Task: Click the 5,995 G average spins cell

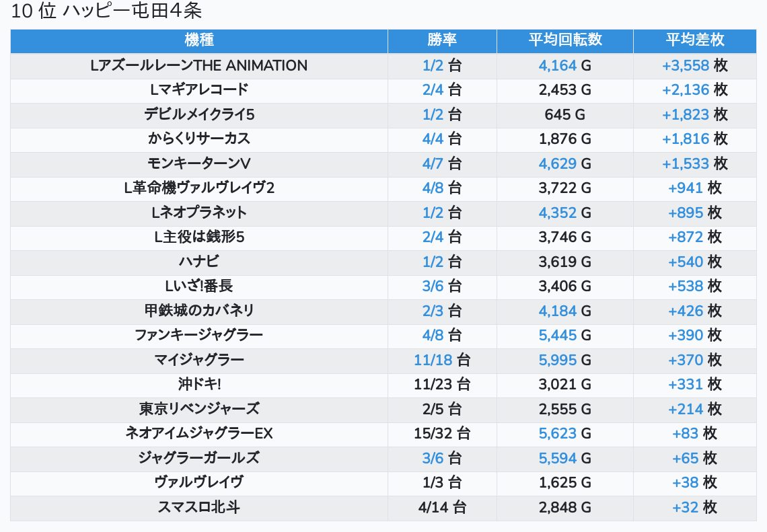Action: tap(565, 360)
